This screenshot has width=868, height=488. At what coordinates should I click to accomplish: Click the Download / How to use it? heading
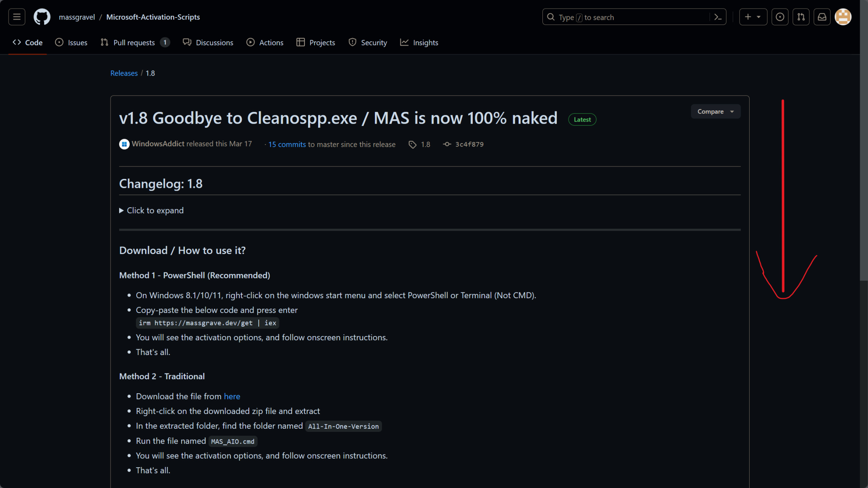pyautogui.click(x=182, y=250)
